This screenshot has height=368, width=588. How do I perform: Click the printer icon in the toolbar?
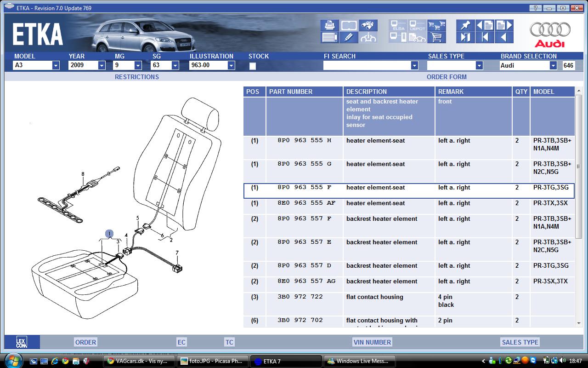click(x=329, y=25)
